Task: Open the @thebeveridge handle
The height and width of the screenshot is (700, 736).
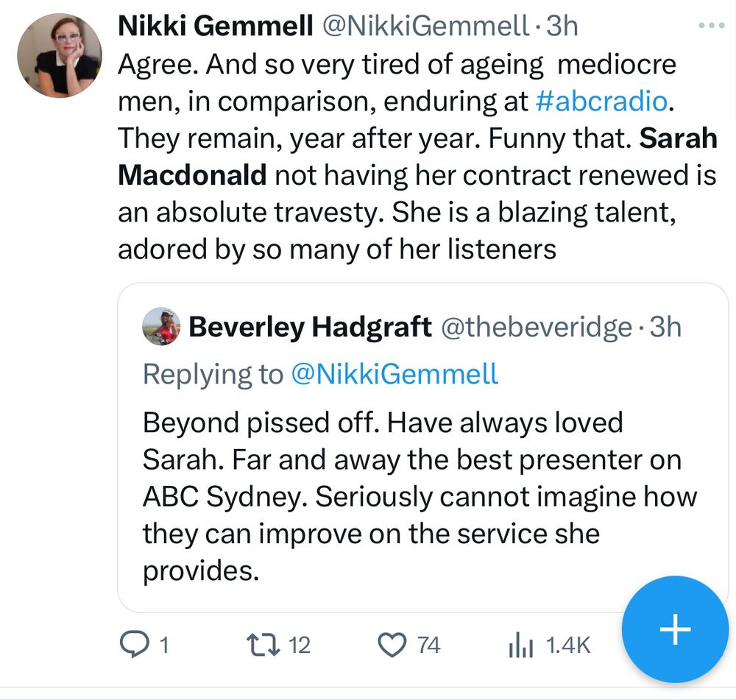Action: 536,327
